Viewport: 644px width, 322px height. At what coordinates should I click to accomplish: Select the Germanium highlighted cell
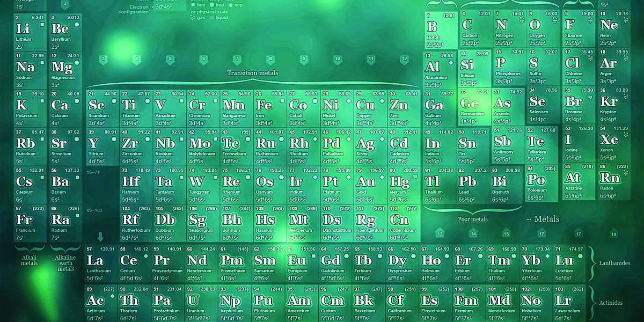(x=474, y=106)
